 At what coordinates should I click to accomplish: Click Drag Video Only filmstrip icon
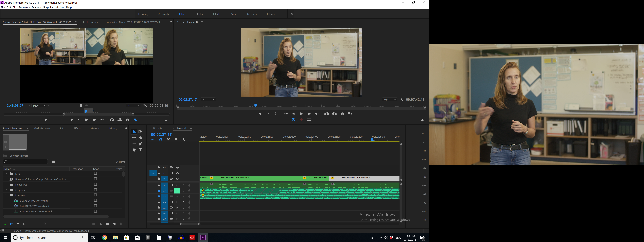click(x=81, y=105)
